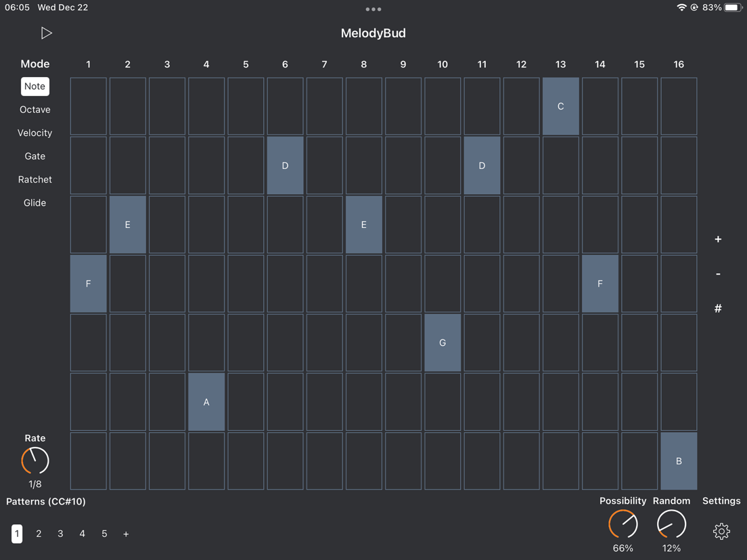Activate empty C-row cell at step 1
The height and width of the screenshot is (560, 747).
tap(88, 106)
